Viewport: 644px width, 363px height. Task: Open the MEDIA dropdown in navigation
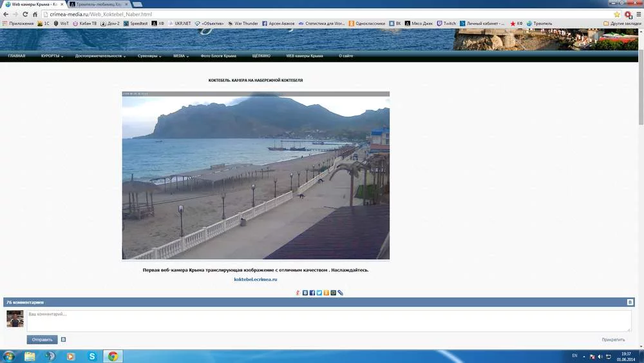180,56
